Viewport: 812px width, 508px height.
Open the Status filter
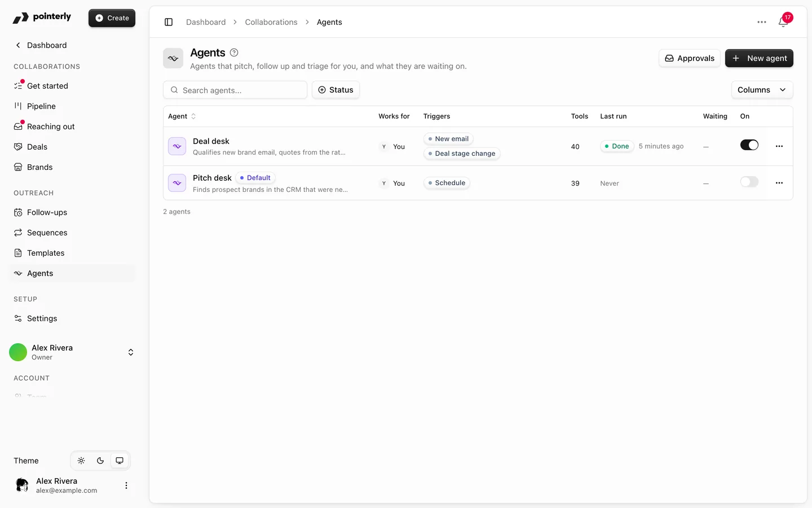336,90
